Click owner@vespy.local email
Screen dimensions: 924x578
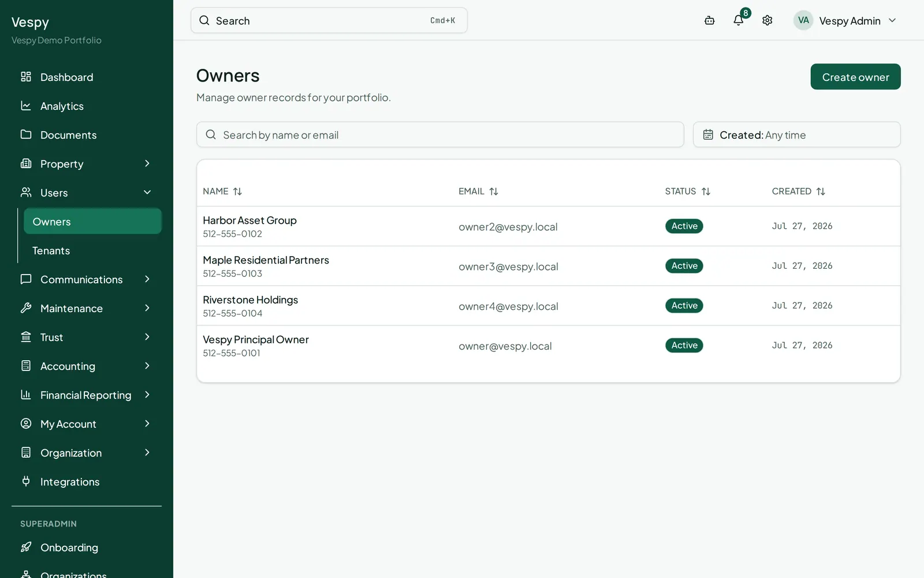point(505,346)
